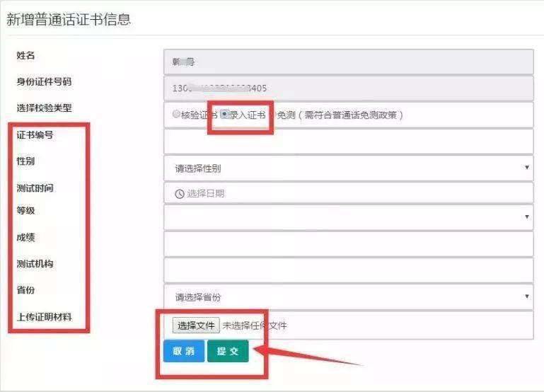Click the 未选择任何文件 file status text
The image size is (544, 392).
255,325
